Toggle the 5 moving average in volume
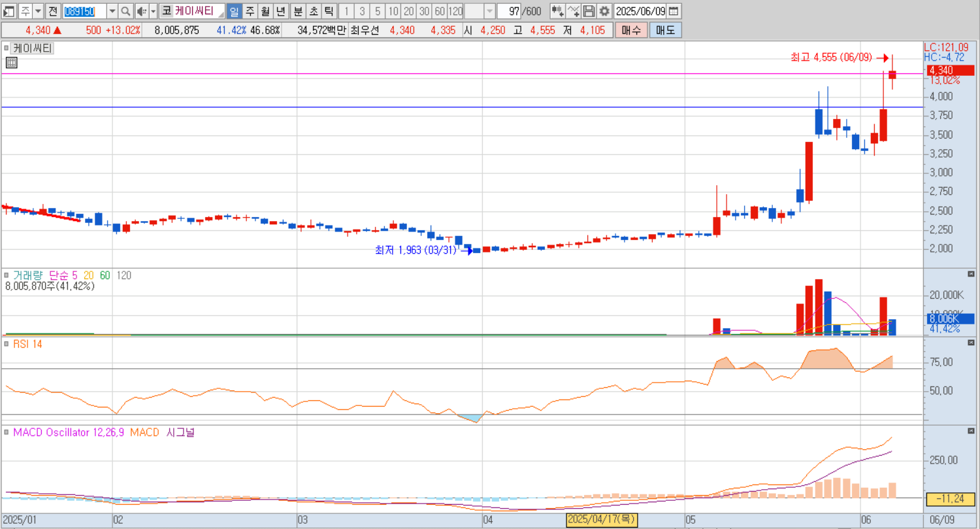 (x=74, y=275)
